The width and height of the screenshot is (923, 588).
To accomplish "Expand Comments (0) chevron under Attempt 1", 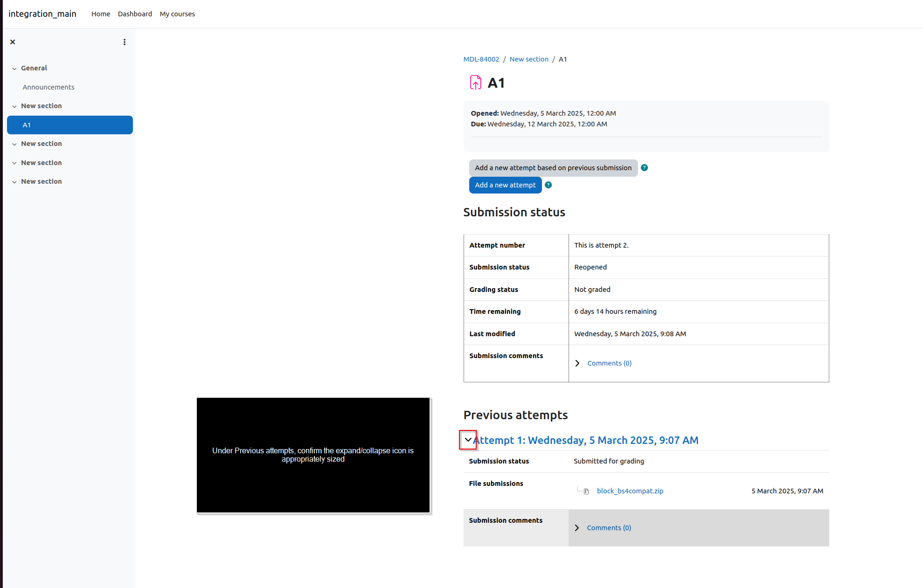I will 577,528.
